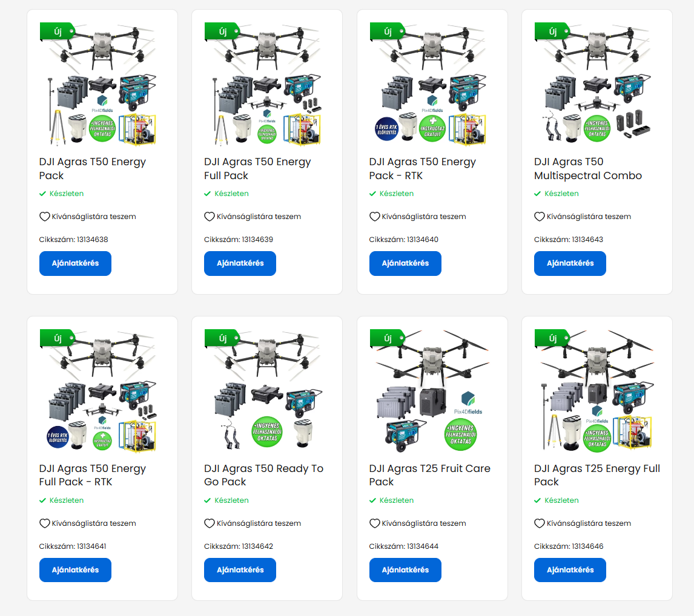The width and height of the screenshot is (694, 616).
Task: Click heart icon on T50 Multispectral Combo
Action: point(539,217)
